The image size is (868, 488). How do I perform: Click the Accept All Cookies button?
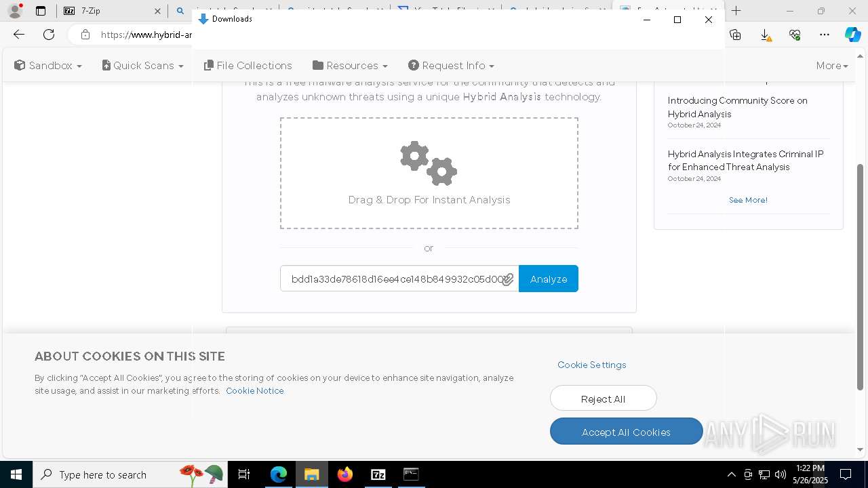626,432
